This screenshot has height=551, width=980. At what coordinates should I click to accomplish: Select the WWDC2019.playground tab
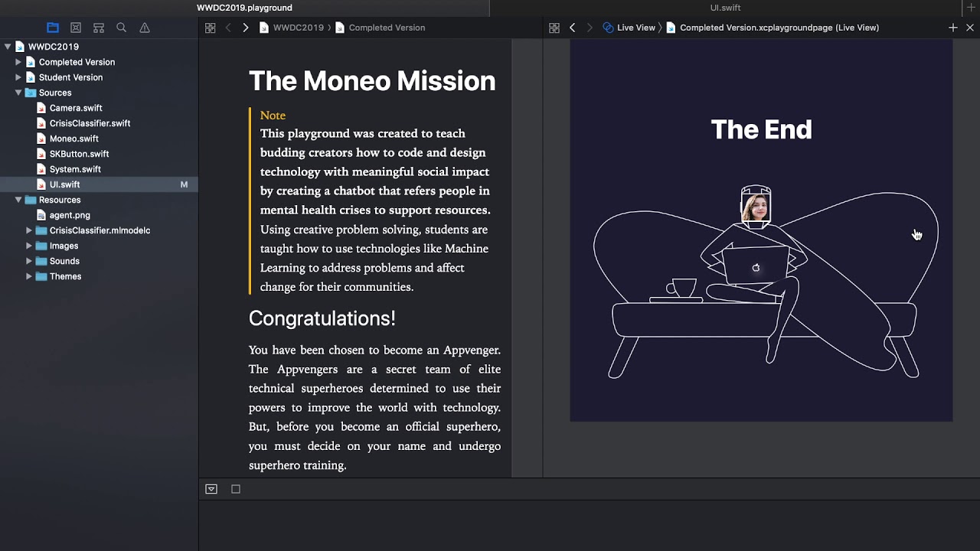tap(244, 8)
